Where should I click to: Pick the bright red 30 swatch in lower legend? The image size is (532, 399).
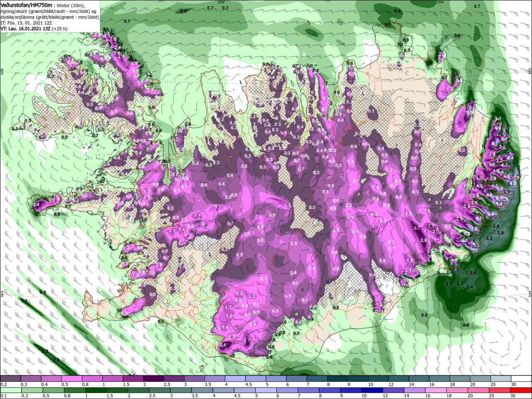521,391
